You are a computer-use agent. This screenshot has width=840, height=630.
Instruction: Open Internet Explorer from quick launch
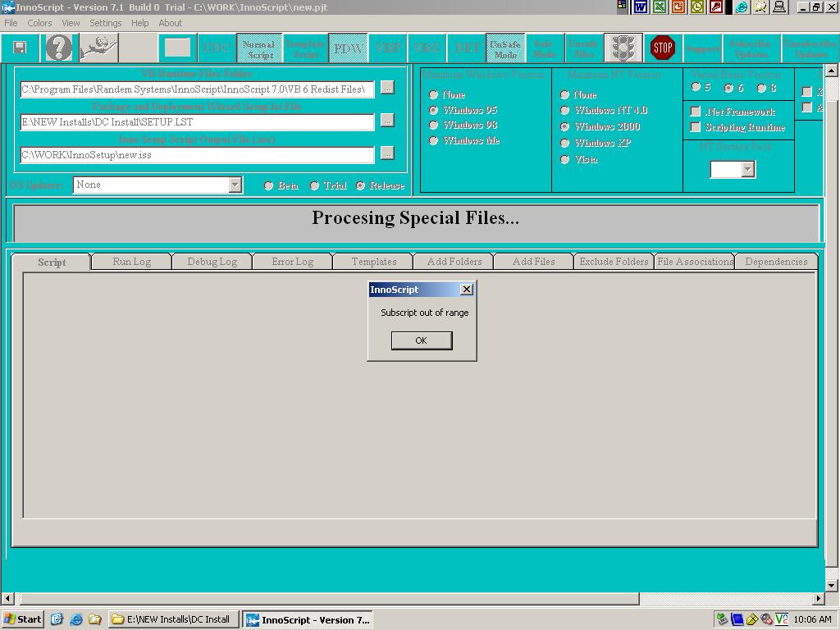76,619
